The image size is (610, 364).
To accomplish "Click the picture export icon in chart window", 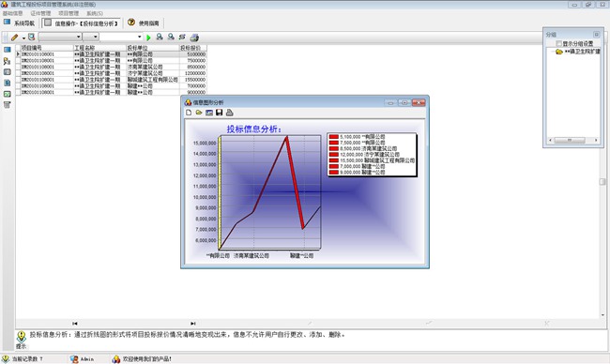I will pos(209,113).
